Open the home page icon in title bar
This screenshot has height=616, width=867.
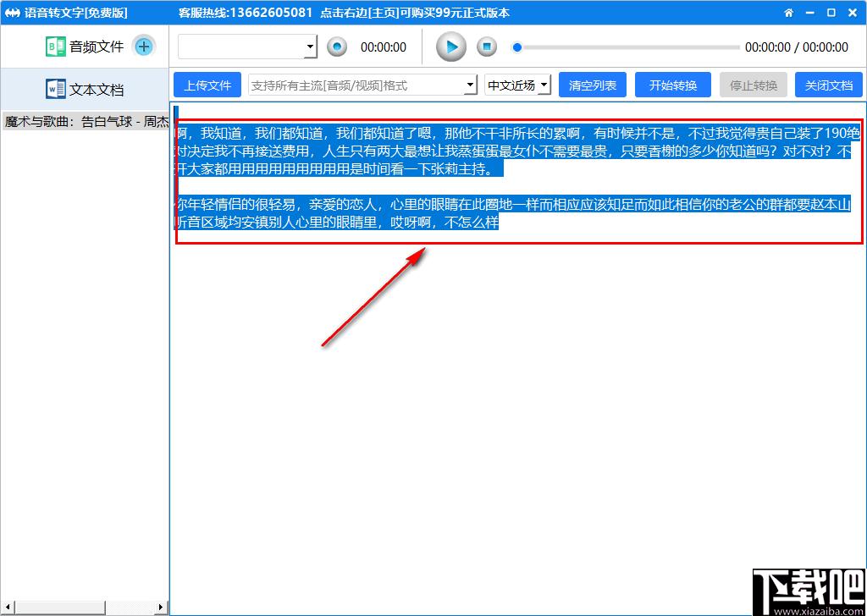(x=789, y=13)
